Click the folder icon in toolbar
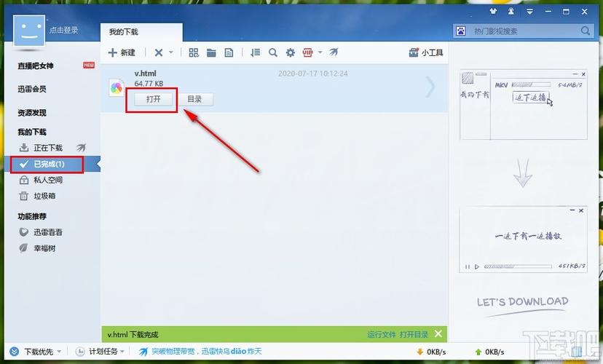The width and height of the screenshot is (603, 364). [211, 52]
